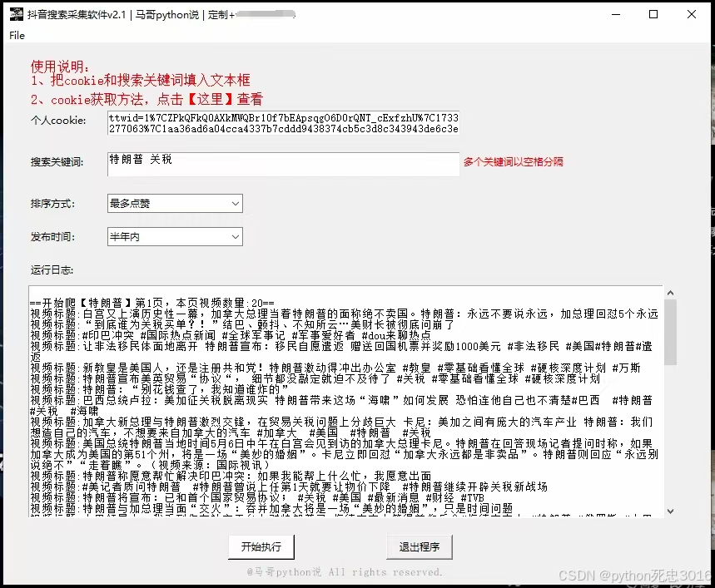Focus the 搜索关键词 input field

[283, 164]
